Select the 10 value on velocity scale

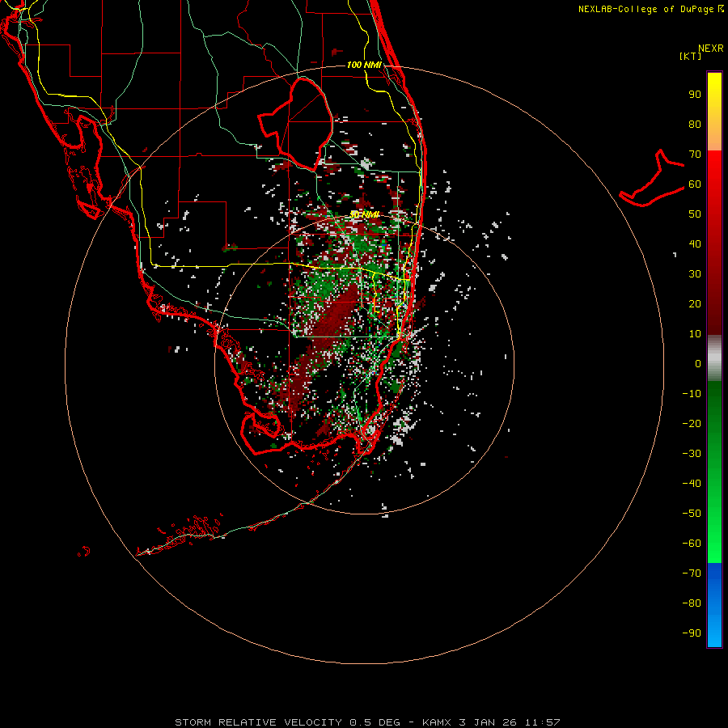point(695,334)
